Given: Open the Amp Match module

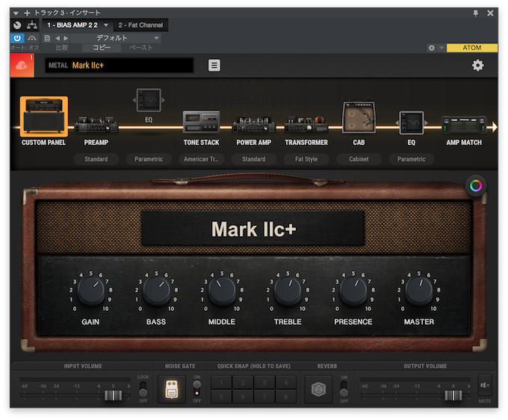Looking at the screenshot, I should click(464, 125).
